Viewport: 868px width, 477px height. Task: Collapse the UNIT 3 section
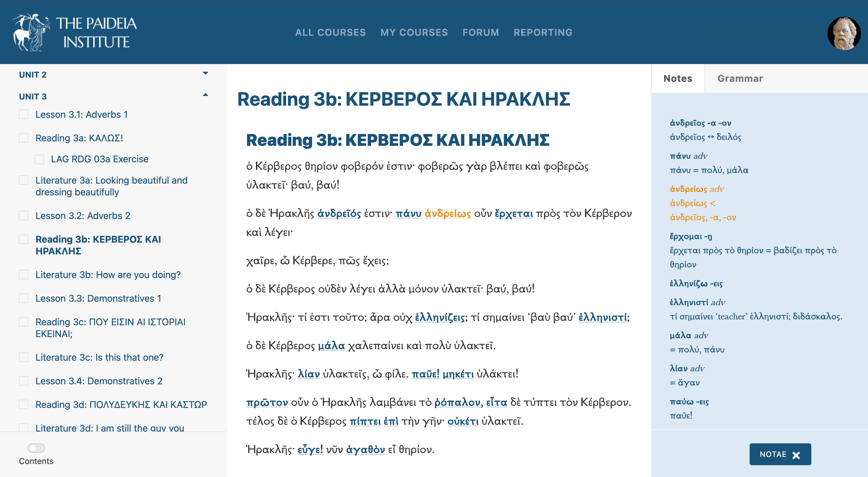coord(206,95)
